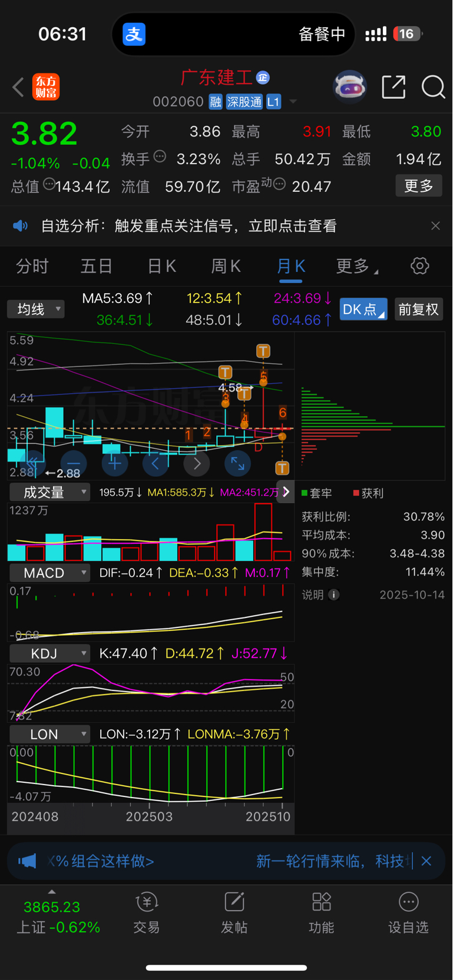This screenshot has height=980, width=453.
Task: Open 新一轮行情来临 banner link
Action: 334,862
